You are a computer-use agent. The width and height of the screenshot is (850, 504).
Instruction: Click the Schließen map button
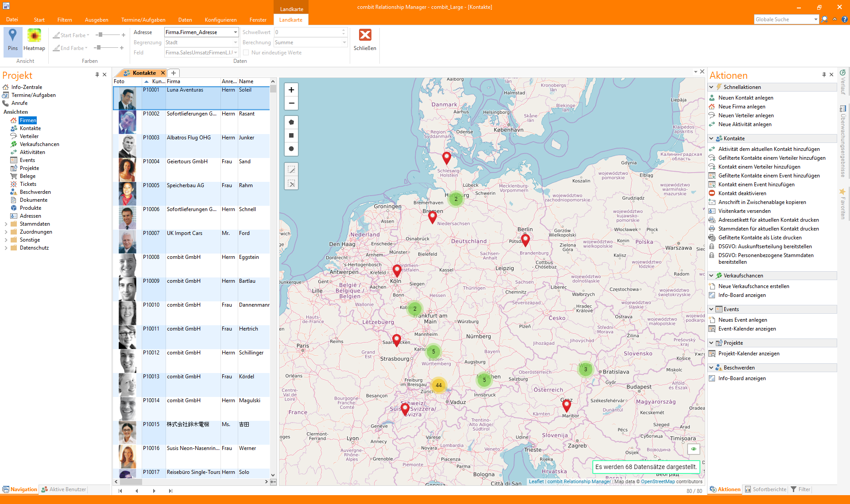(365, 40)
